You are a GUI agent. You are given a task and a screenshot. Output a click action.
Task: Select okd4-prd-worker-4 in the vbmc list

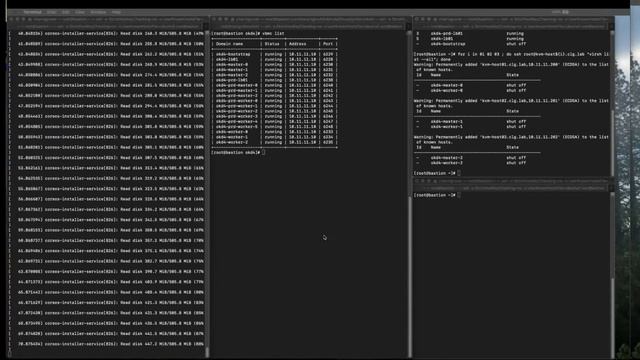point(237,122)
